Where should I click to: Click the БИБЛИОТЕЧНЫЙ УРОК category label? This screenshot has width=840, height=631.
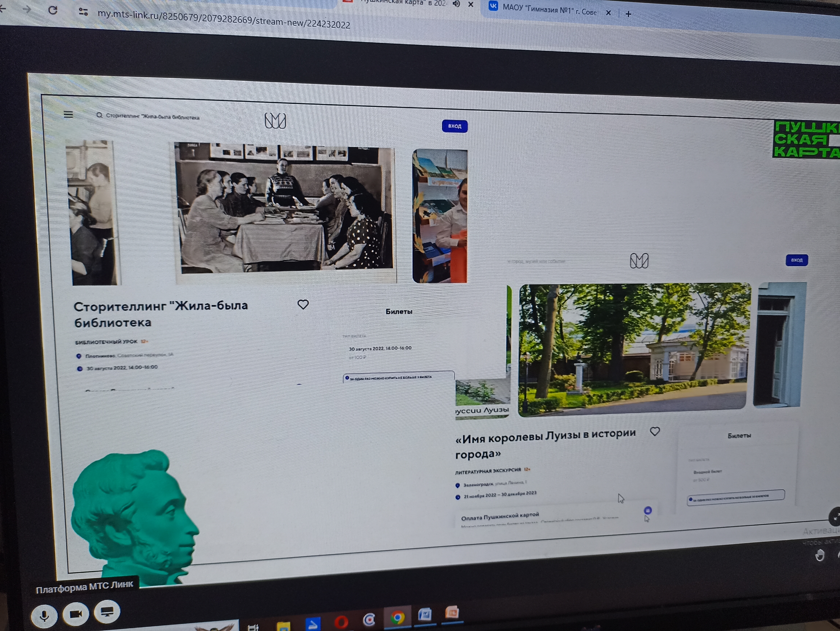coord(106,342)
